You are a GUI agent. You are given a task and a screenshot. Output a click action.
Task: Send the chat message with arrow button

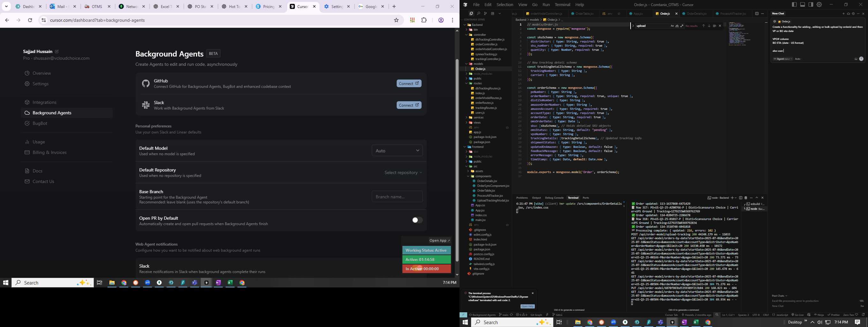(861, 59)
